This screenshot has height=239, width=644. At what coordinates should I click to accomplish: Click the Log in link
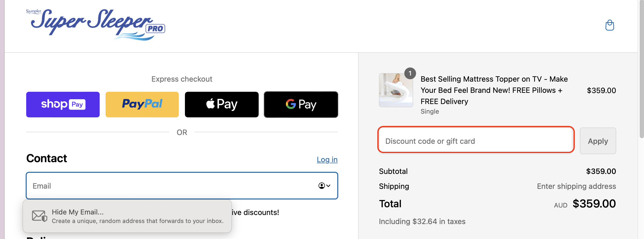click(x=327, y=159)
